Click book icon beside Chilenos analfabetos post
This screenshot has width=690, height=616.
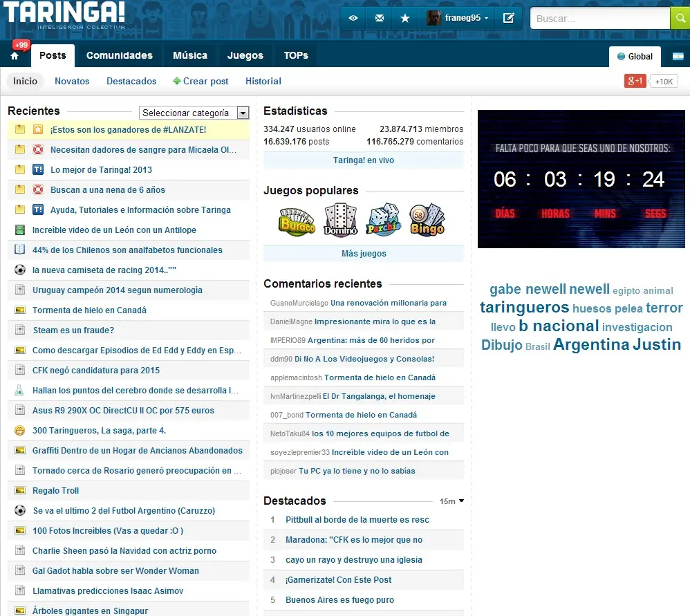coord(20,250)
